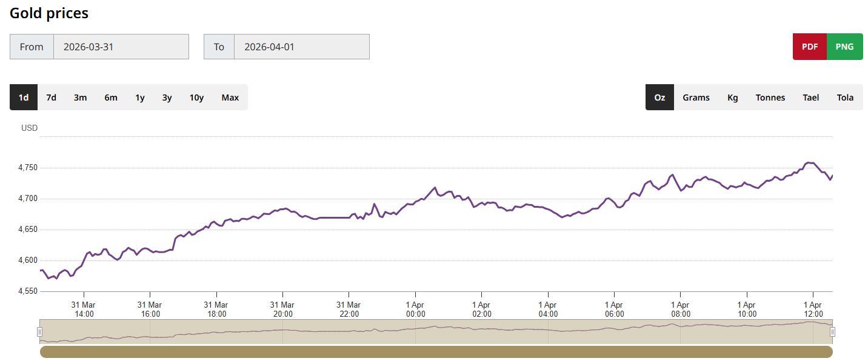Open the From date field
Screen dimensions: 868x364
point(121,47)
